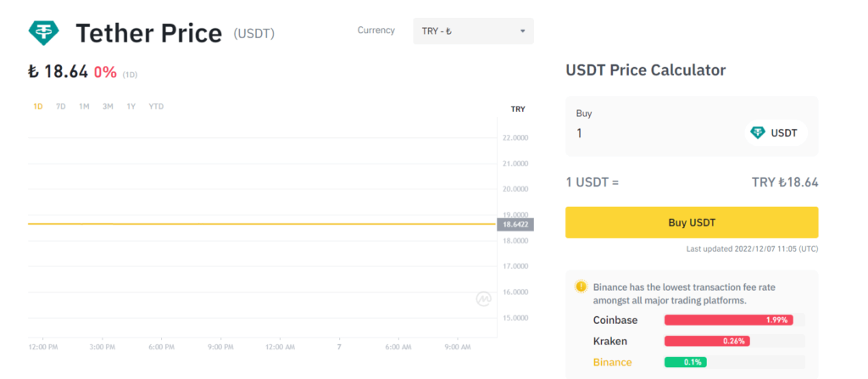Click the USDT Price Calculator heading
Image resolution: width=868 pixels, height=379 pixels.
(x=645, y=70)
